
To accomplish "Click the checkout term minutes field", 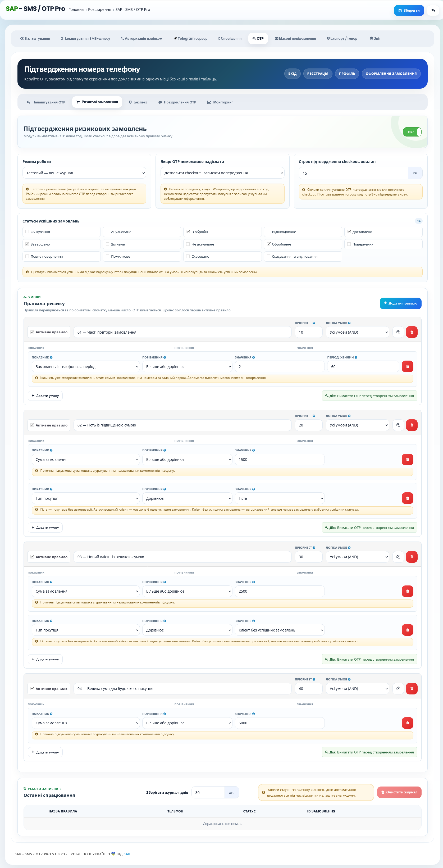I will (x=353, y=173).
